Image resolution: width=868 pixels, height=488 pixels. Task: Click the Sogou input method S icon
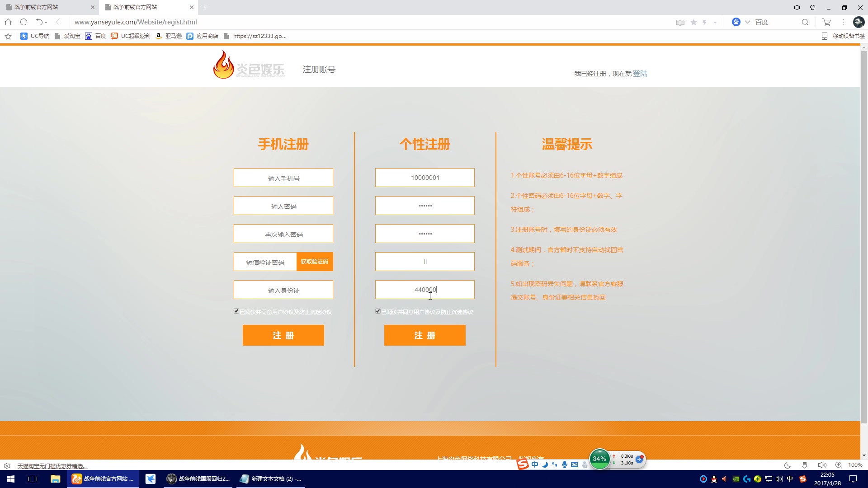coord(523,464)
